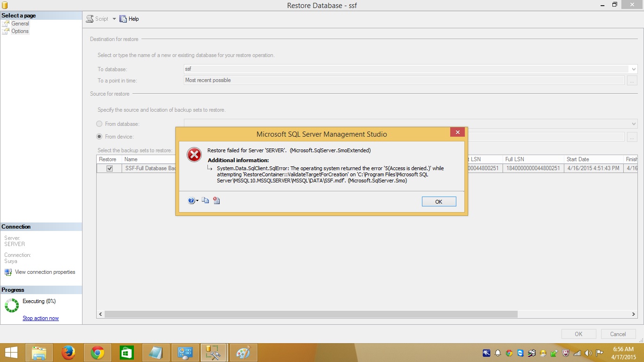Click the Executing progress spinner
Viewport: 644px width, 362px height.
coord(11,305)
